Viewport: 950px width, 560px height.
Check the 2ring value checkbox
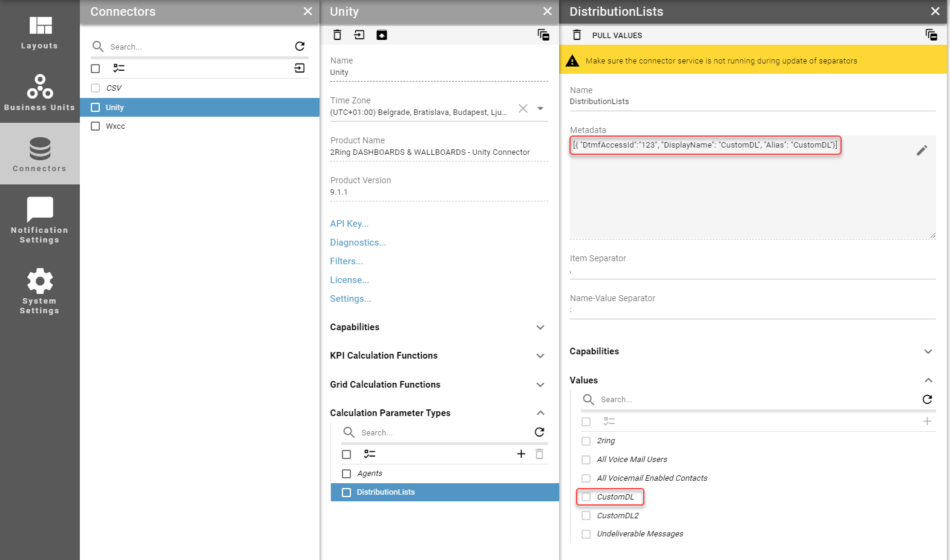586,441
